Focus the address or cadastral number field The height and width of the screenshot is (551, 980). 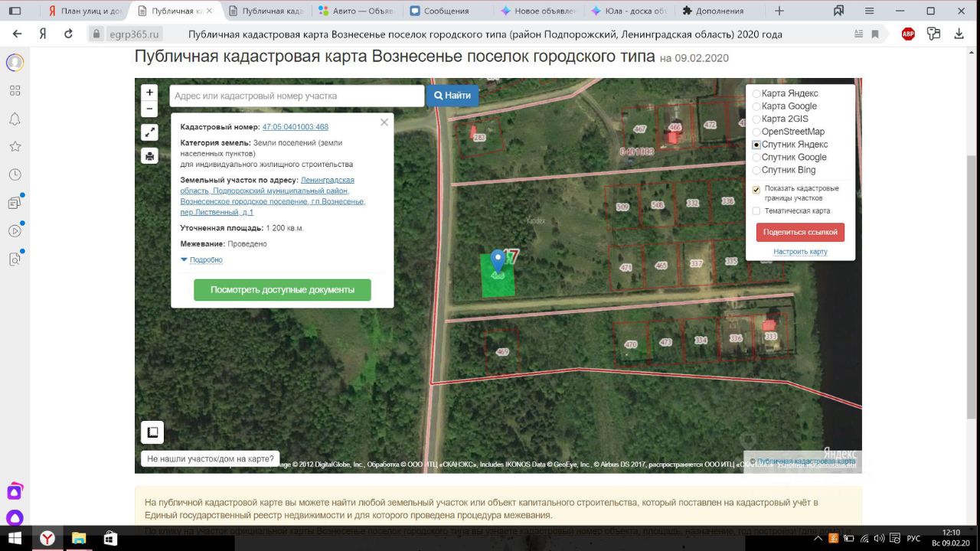297,96
